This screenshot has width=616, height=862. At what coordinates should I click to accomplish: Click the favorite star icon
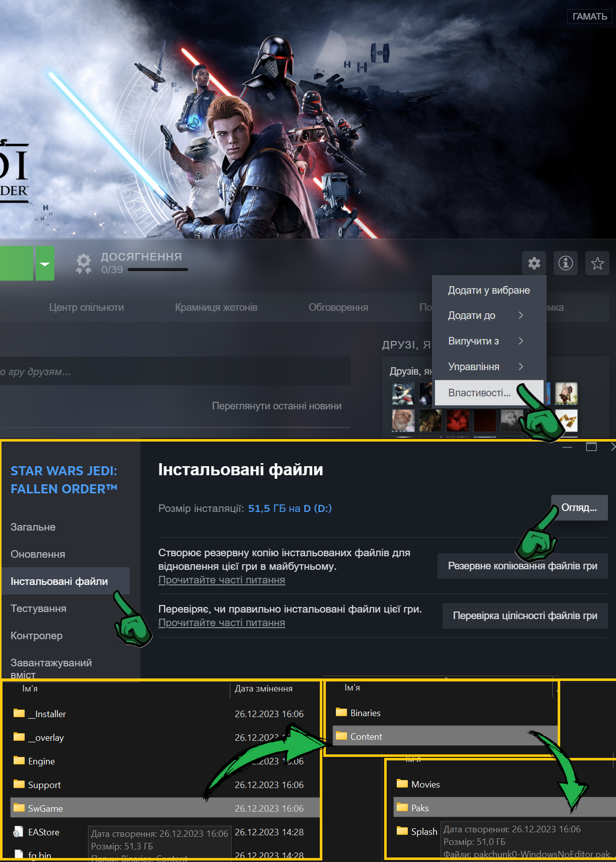pyautogui.click(x=597, y=263)
